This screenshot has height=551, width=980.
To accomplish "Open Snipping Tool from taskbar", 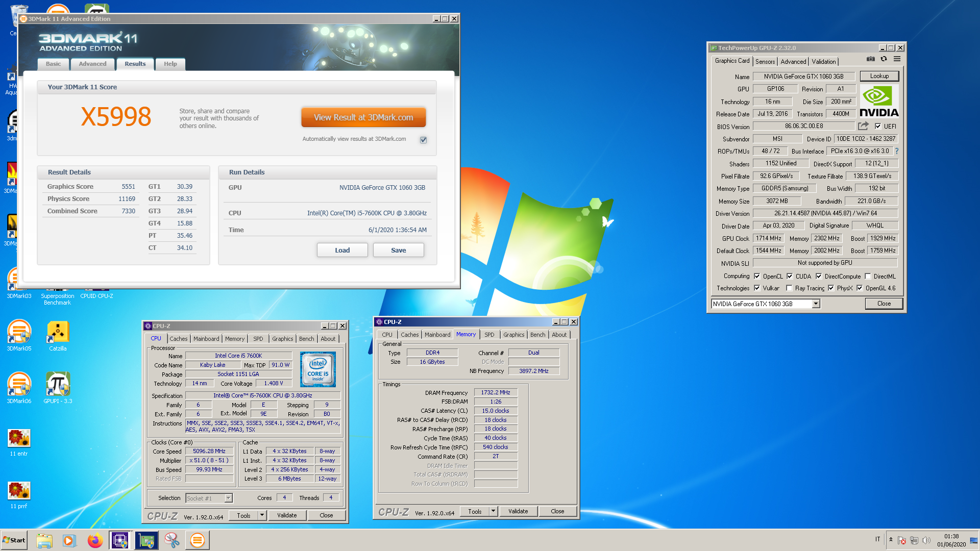I will [x=171, y=540].
